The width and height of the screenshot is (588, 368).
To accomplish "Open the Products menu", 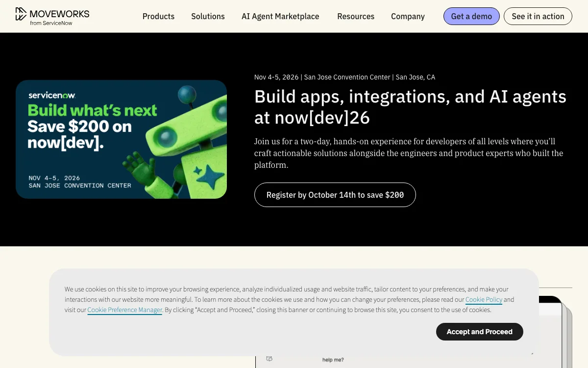I will click(158, 16).
